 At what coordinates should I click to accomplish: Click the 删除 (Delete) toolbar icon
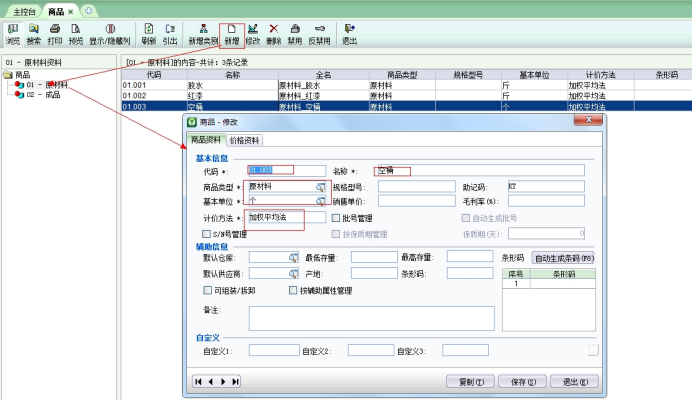coord(274,35)
